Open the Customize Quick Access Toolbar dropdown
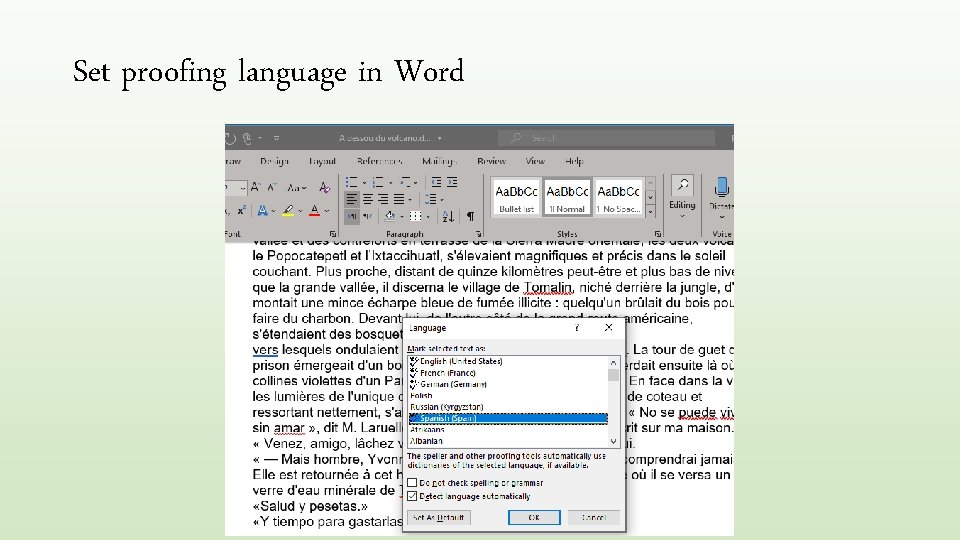The height and width of the screenshot is (540, 960). click(276, 138)
